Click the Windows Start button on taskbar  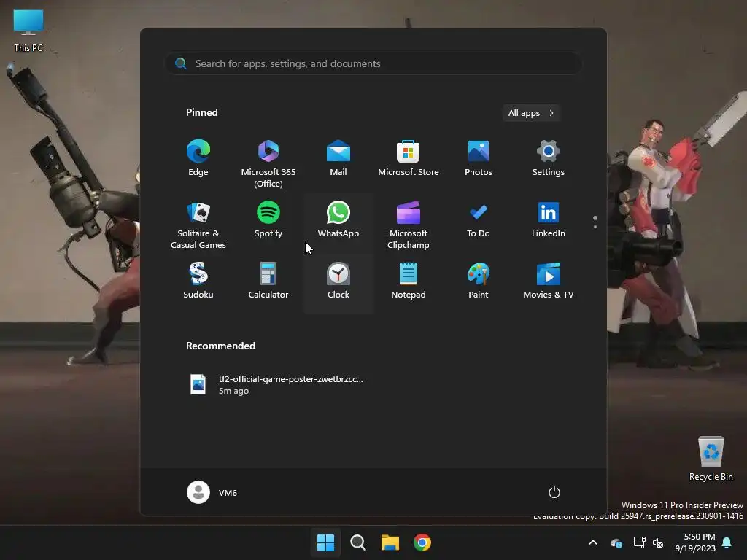tap(326, 542)
